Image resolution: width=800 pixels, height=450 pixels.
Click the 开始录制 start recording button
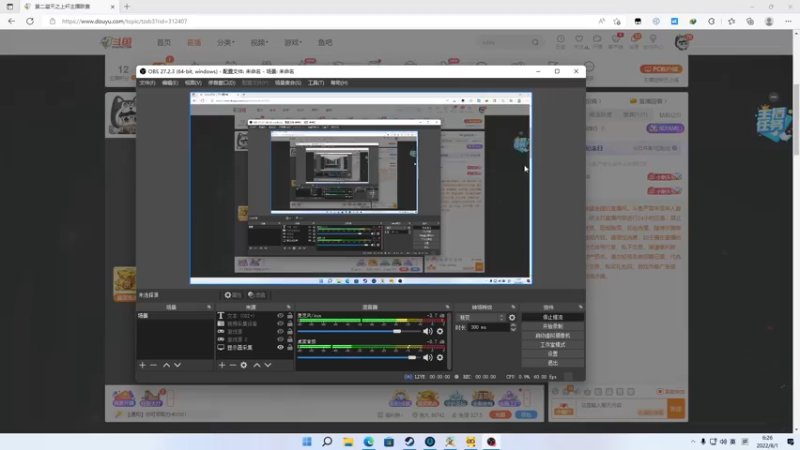[x=553, y=327]
